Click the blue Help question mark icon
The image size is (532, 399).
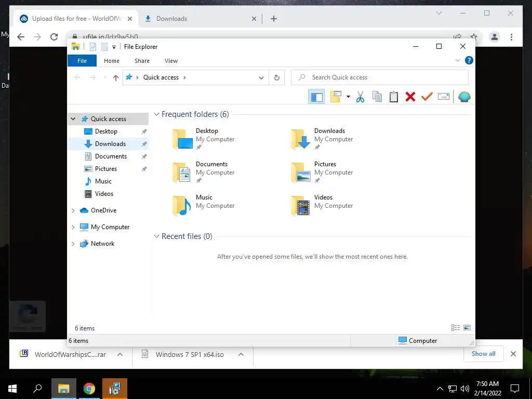pos(469,60)
